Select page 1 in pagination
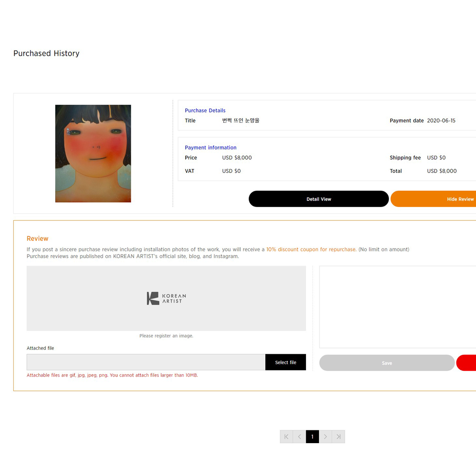476x476 pixels. pyautogui.click(x=312, y=436)
